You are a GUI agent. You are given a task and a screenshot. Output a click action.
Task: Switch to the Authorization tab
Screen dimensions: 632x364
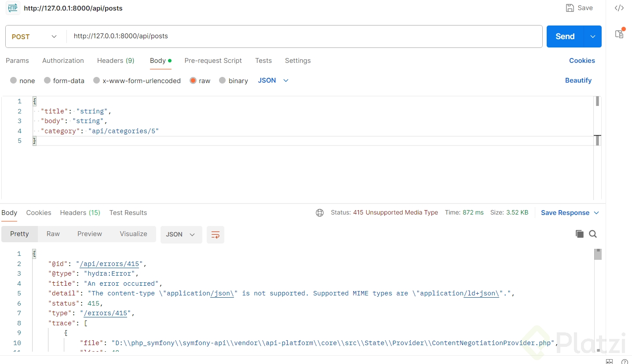coord(63,61)
